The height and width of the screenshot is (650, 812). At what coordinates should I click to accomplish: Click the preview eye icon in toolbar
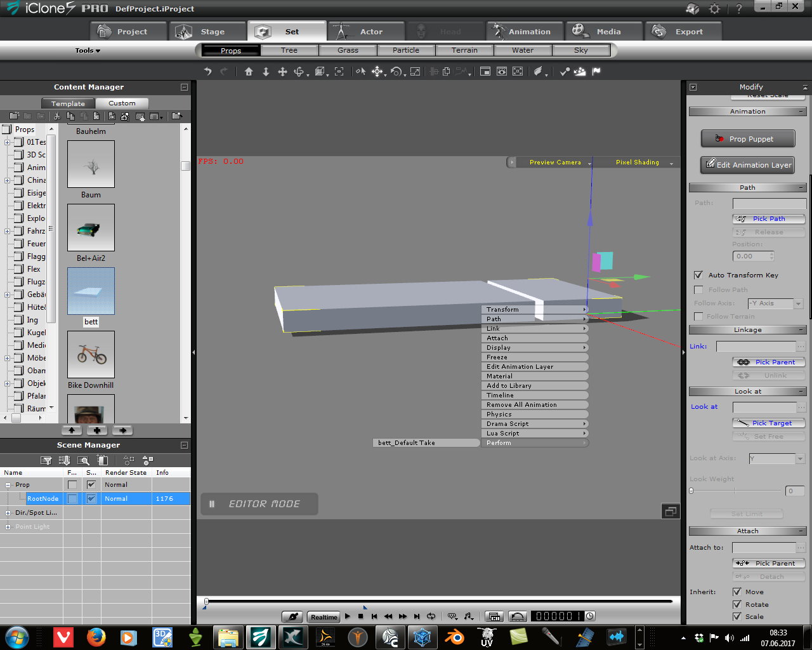tap(502, 72)
